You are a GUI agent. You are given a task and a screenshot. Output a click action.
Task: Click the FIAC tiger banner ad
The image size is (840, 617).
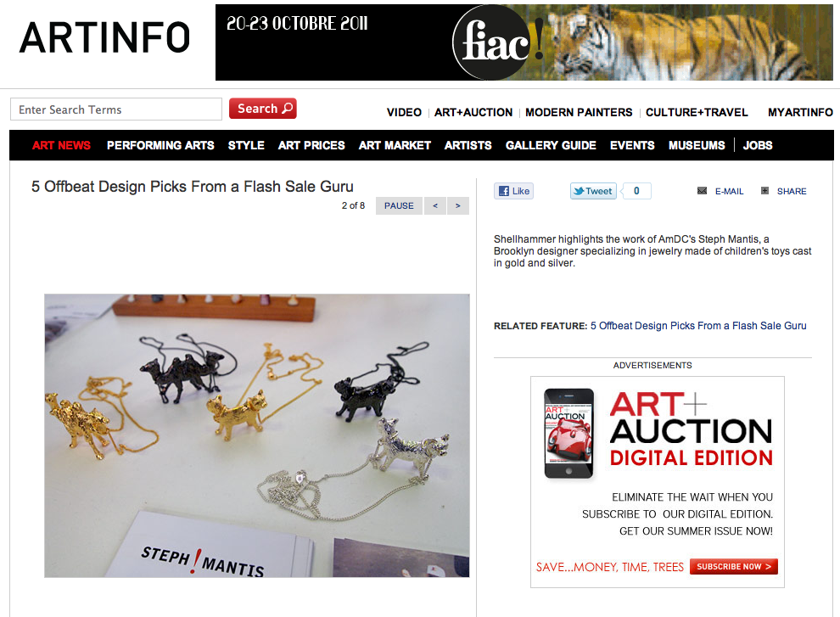click(x=524, y=42)
